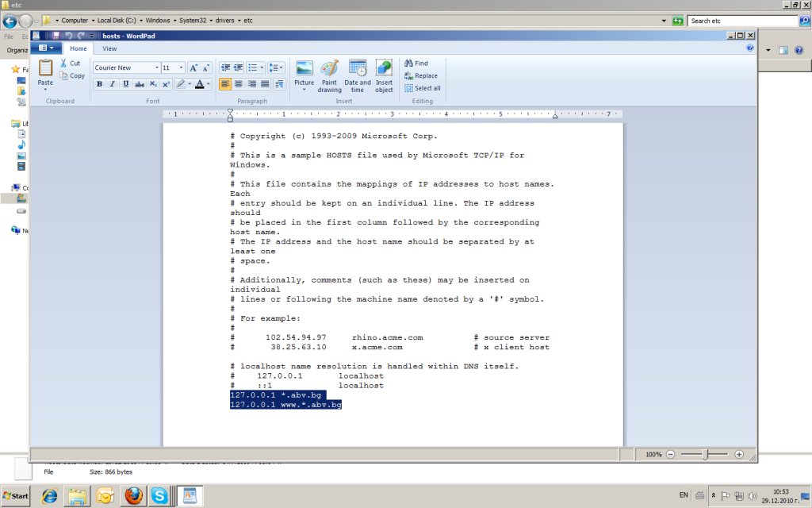Expand the Paste options arrow
Image resolution: width=812 pixels, height=508 pixels.
pyautogui.click(x=45, y=90)
